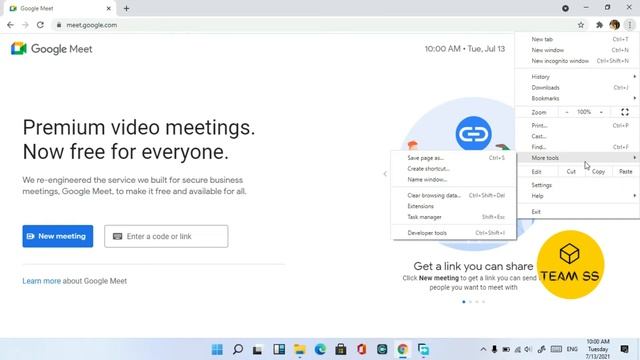Open the Extensions puzzle icon
640x360 pixels.
599,25
